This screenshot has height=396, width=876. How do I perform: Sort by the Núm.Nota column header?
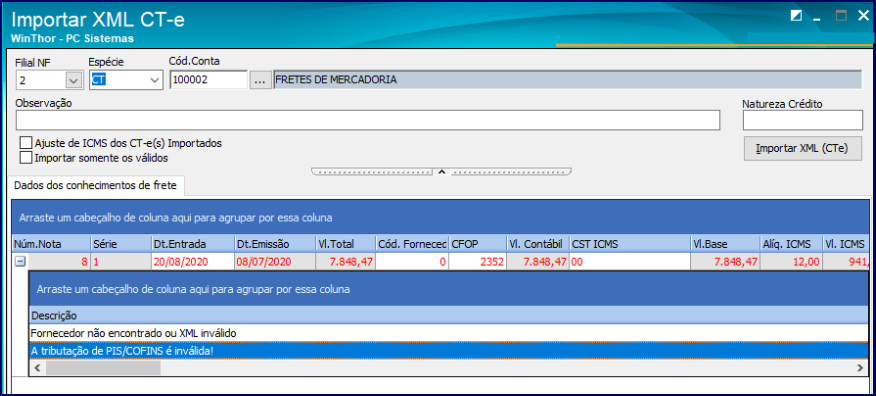point(51,244)
